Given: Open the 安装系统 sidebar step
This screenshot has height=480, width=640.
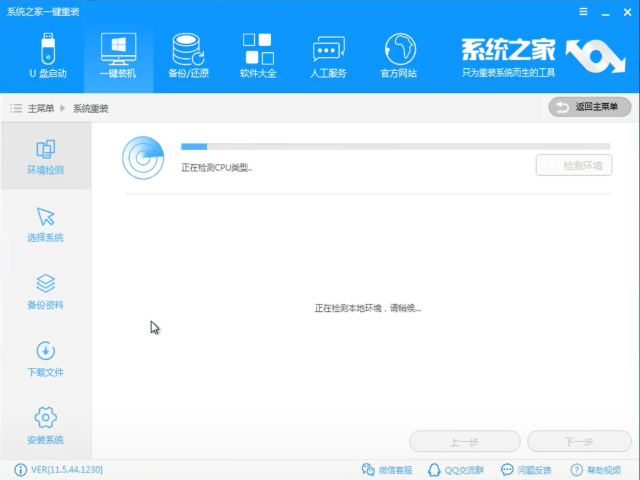Looking at the screenshot, I should point(45,425).
